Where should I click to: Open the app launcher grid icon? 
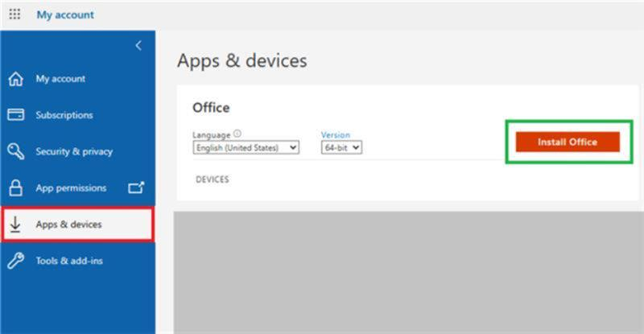tap(14, 14)
